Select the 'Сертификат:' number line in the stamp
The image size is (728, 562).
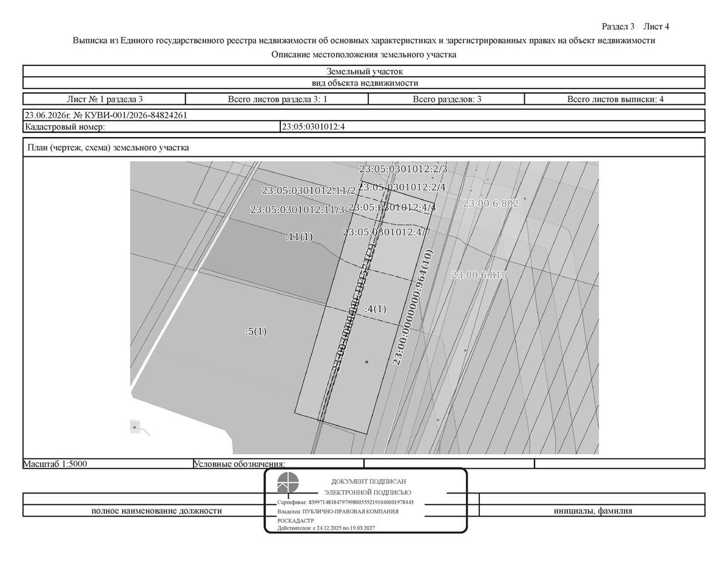click(345, 503)
